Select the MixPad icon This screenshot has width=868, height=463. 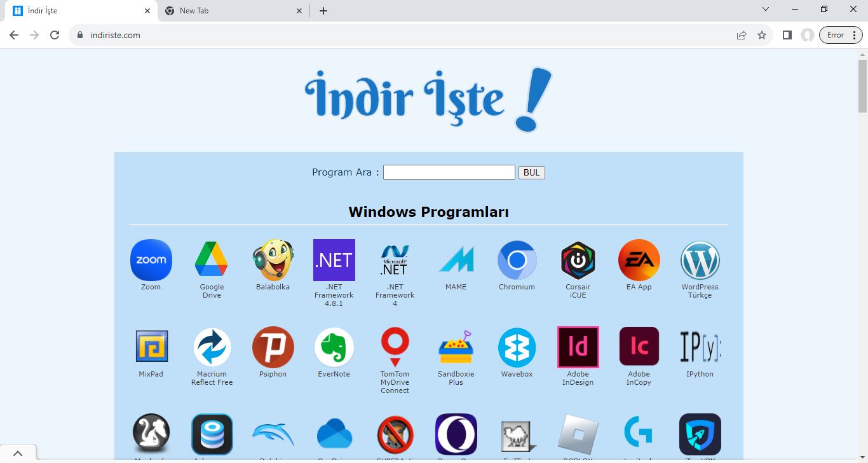click(x=152, y=347)
